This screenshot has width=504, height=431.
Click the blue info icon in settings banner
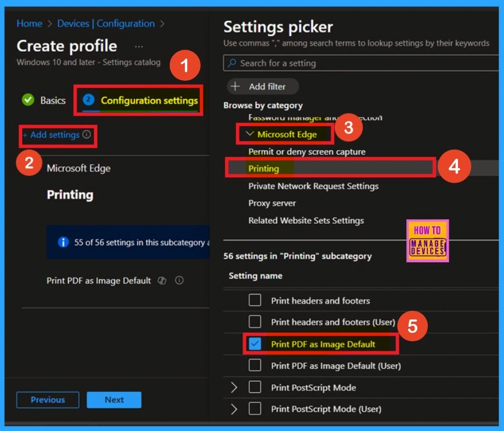coord(63,242)
